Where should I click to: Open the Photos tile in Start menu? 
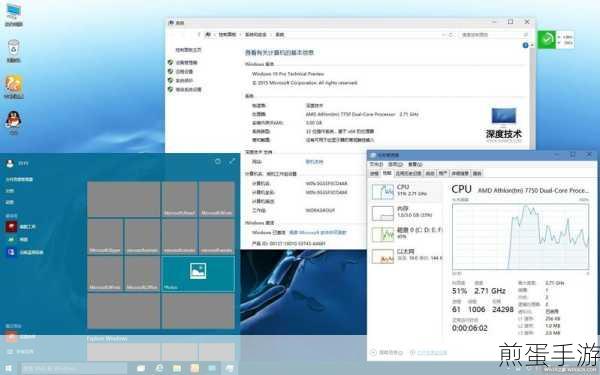click(198, 274)
